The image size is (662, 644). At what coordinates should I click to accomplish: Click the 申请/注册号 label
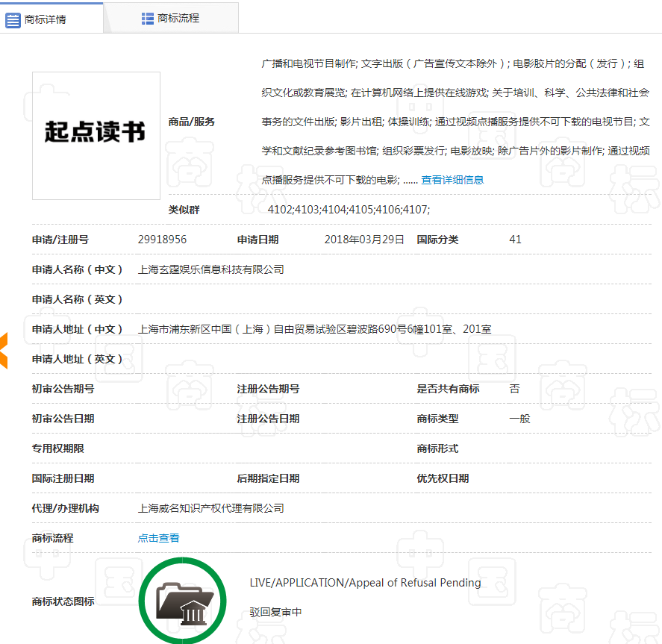[x=60, y=240]
